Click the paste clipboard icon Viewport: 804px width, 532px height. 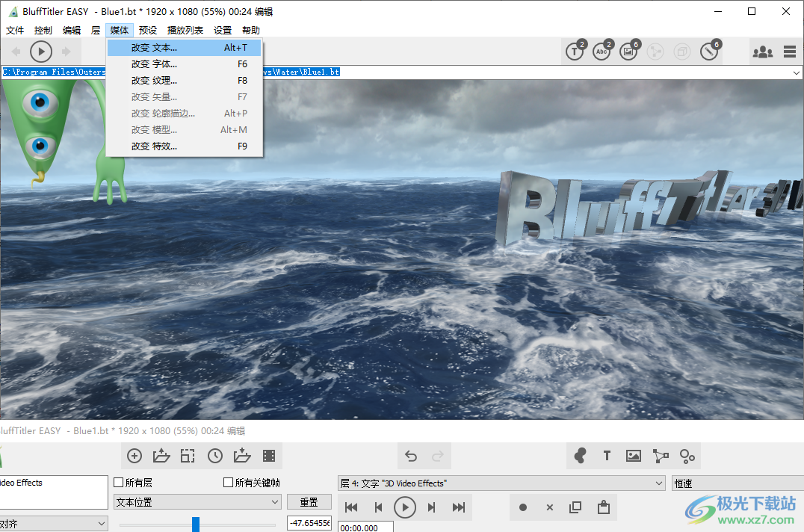pyautogui.click(x=603, y=507)
